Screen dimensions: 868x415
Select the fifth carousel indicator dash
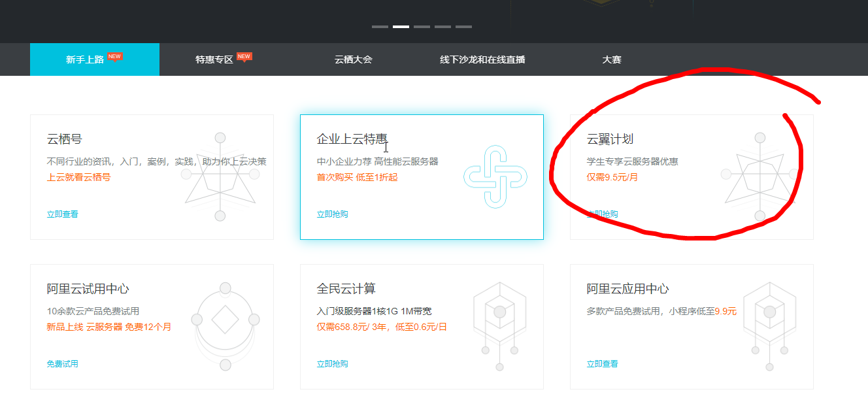point(463,27)
